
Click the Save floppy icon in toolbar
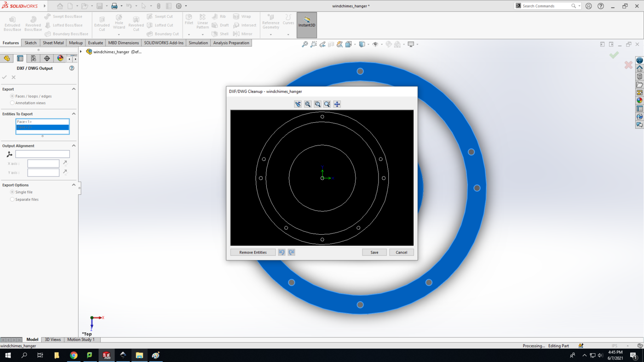coord(99,6)
